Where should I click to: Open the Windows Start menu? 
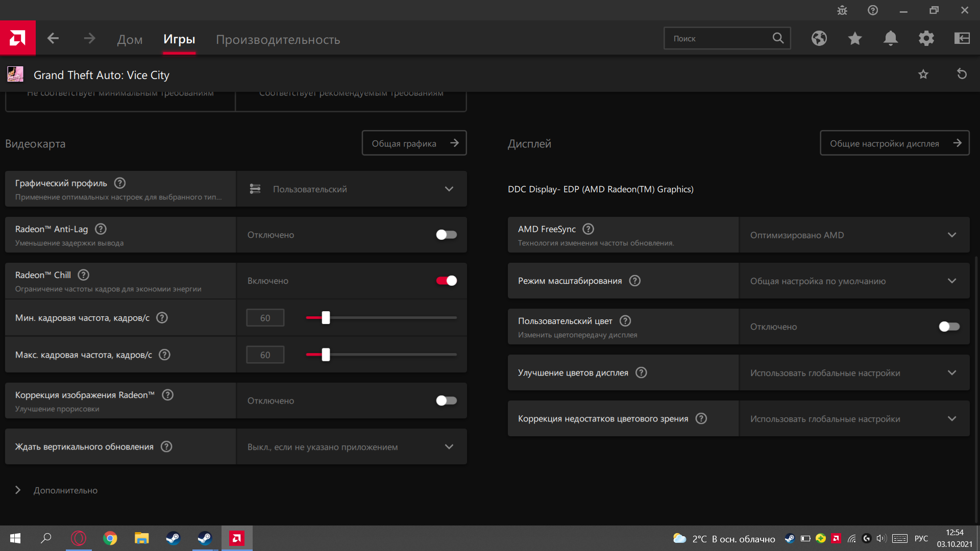click(15, 538)
